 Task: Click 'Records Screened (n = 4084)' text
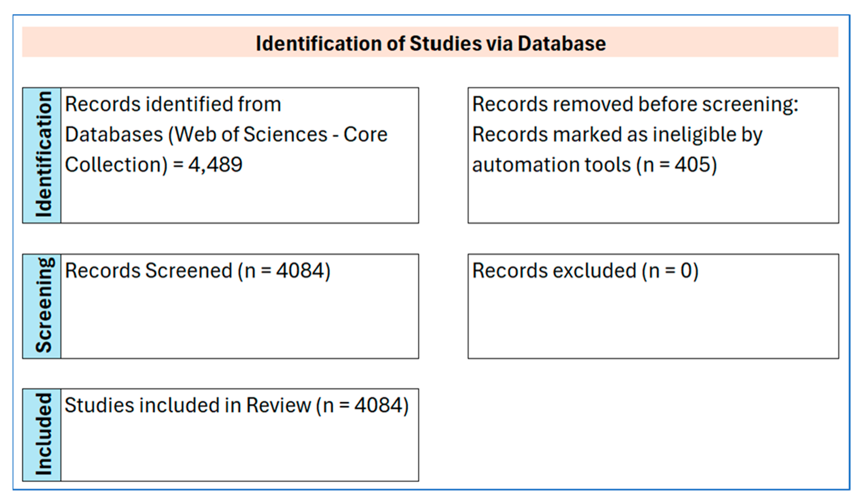(x=197, y=271)
